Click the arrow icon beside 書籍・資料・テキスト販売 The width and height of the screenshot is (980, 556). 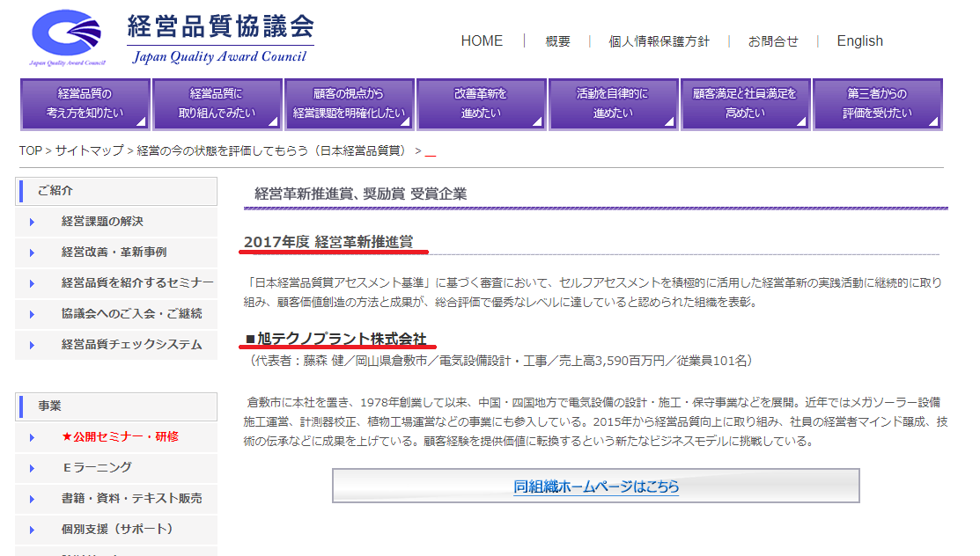tap(32, 499)
